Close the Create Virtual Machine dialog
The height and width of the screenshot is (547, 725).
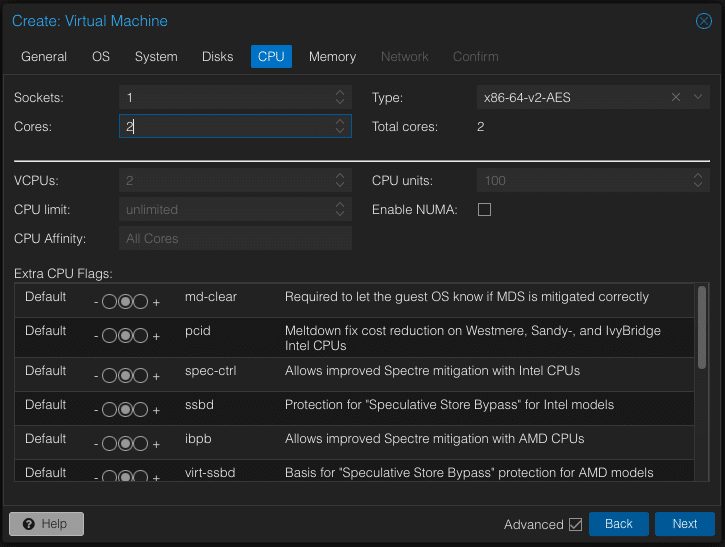[x=703, y=21]
